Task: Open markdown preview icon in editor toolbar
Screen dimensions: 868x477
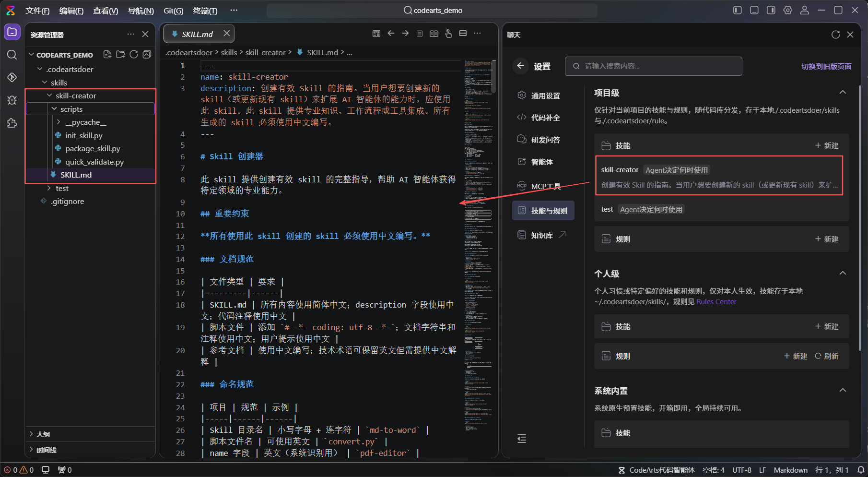Action: [376, 34]
